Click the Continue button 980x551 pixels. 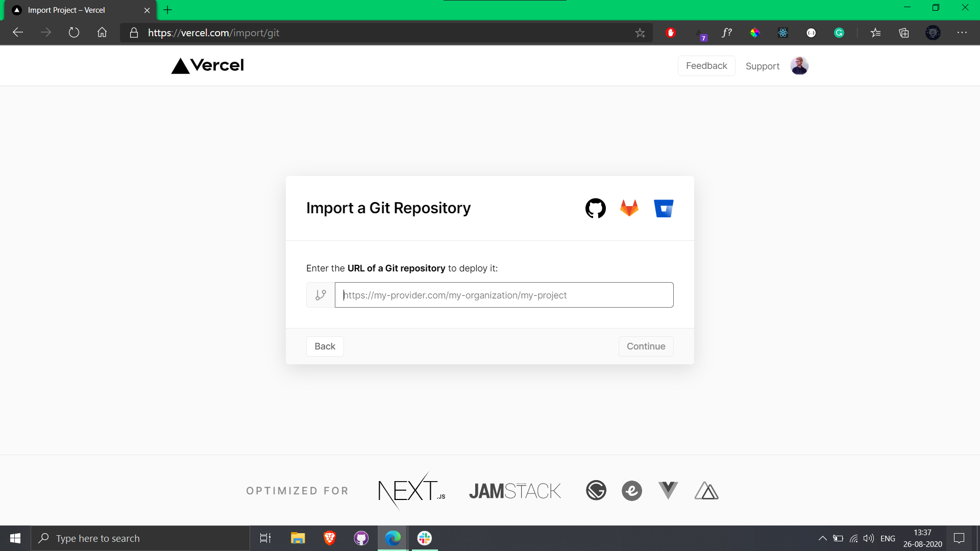[x=646, y=346]
